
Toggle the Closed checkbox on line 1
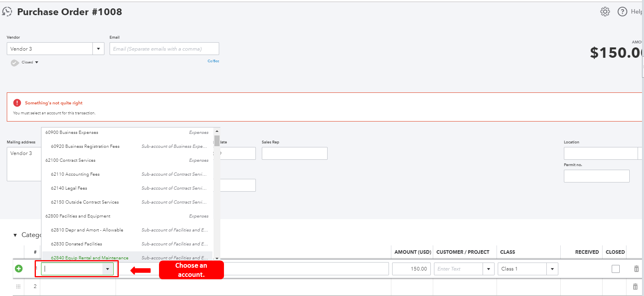[615, 269]
